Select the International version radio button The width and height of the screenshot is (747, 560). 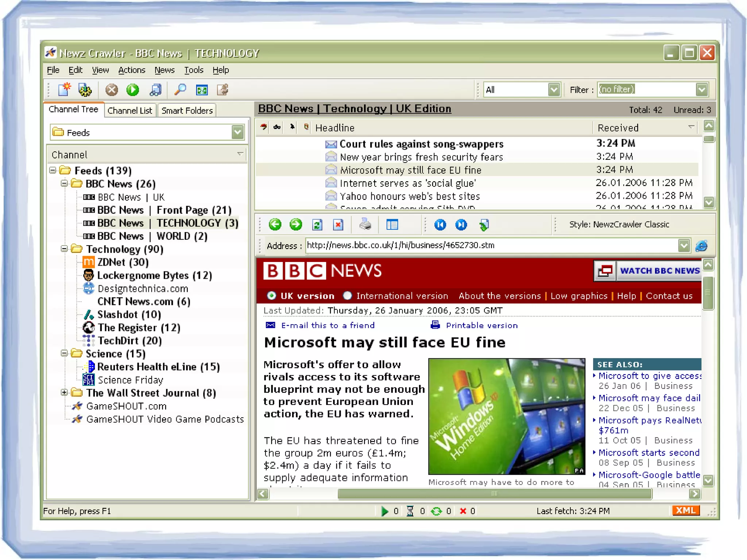[x=347, y=296]
